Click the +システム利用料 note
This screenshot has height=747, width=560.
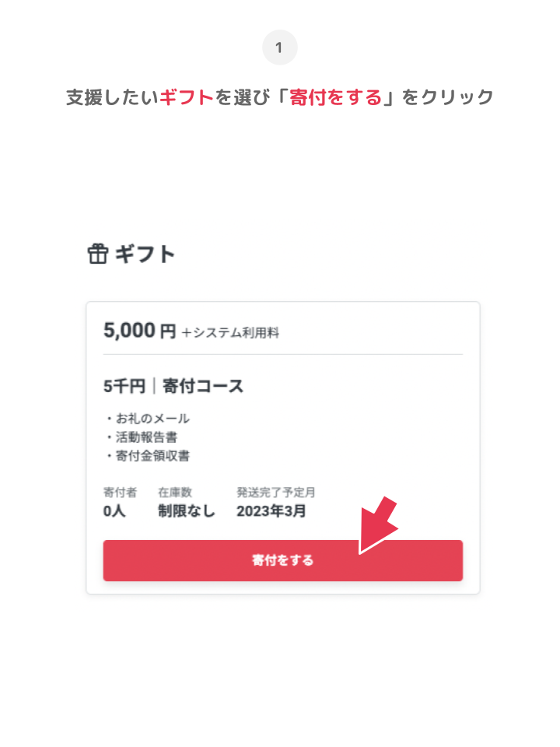[x=230, y=333]
